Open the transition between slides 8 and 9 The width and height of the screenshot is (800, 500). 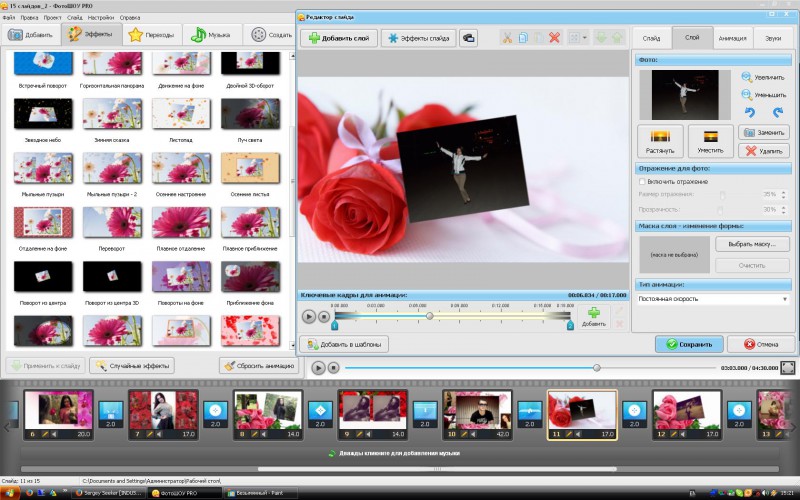point(320,414)
